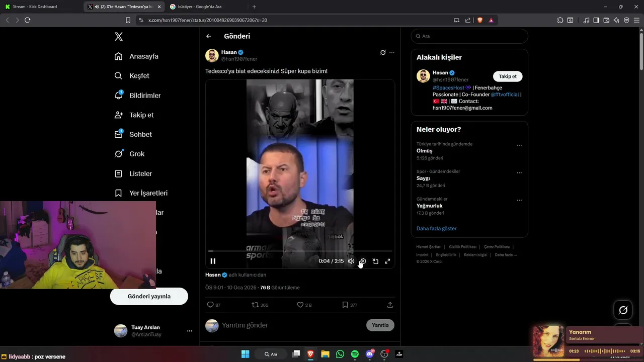Open the post's more options dots
This screenshot has width=644, height=362.
392,52
